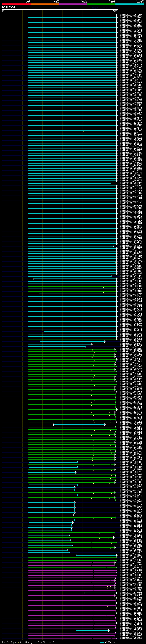Click hit label UniRef100_A8FBS9
The height and width of the screenshot is (644, 146).
coord(131,557)
